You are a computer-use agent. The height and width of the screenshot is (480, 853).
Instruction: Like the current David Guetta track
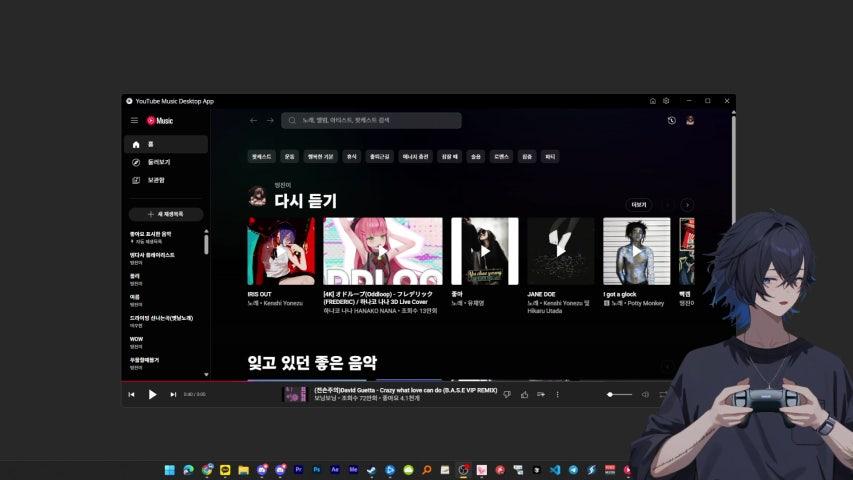[524, 395]
